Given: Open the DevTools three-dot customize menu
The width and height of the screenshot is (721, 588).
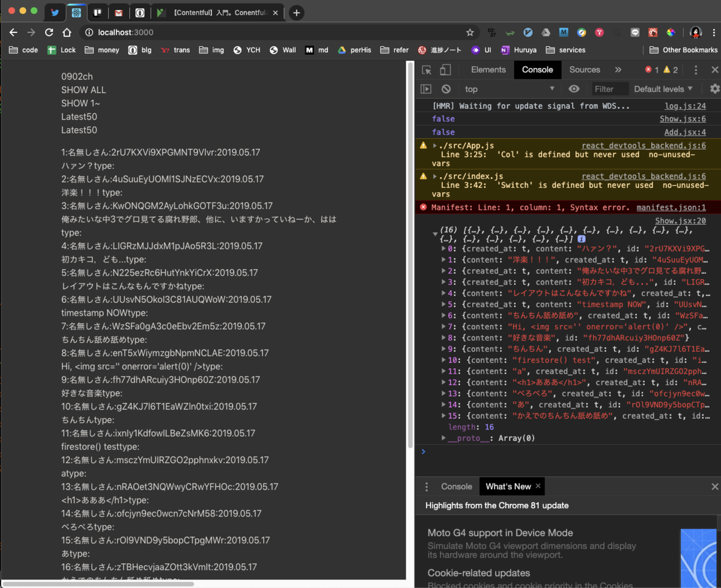Looking at the screenshot, I should pyautogui.click(x=695, y=70).
